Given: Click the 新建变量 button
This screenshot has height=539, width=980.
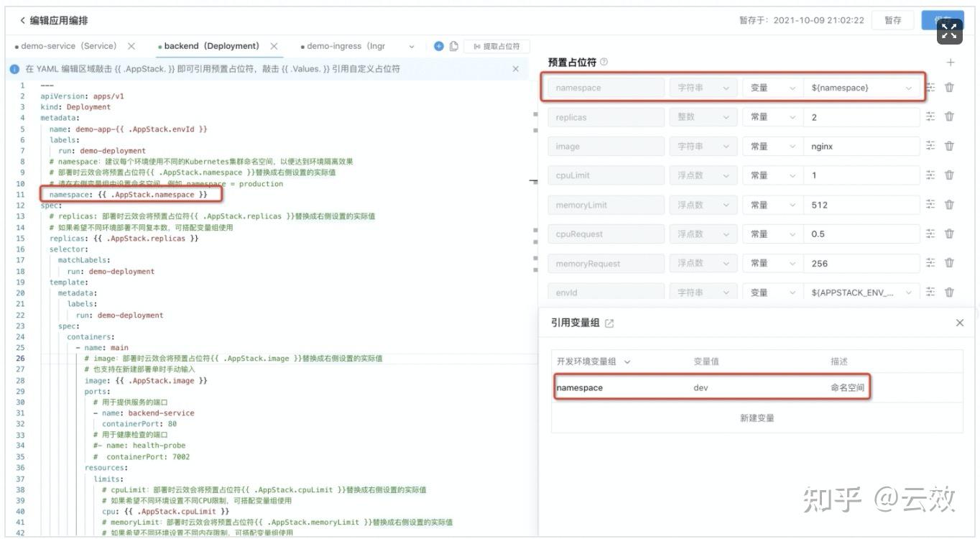Looking at the screenshot, I should point(758,418).
